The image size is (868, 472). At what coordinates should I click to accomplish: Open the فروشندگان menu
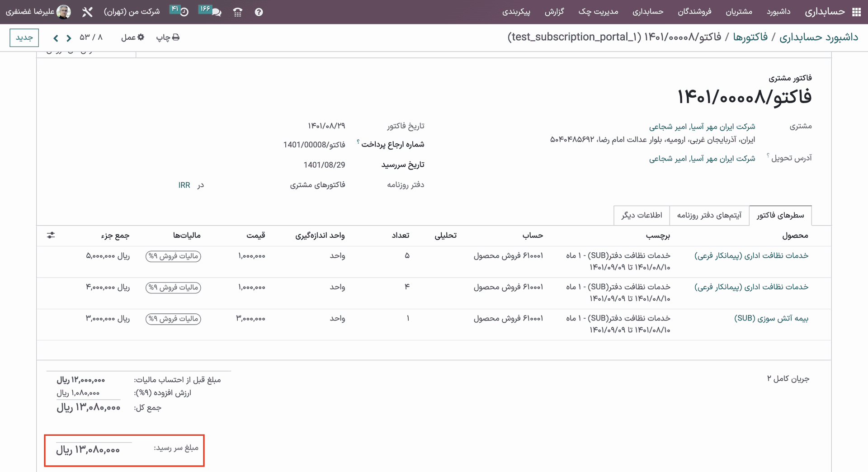pyautogui.click(x=694, y=12)
